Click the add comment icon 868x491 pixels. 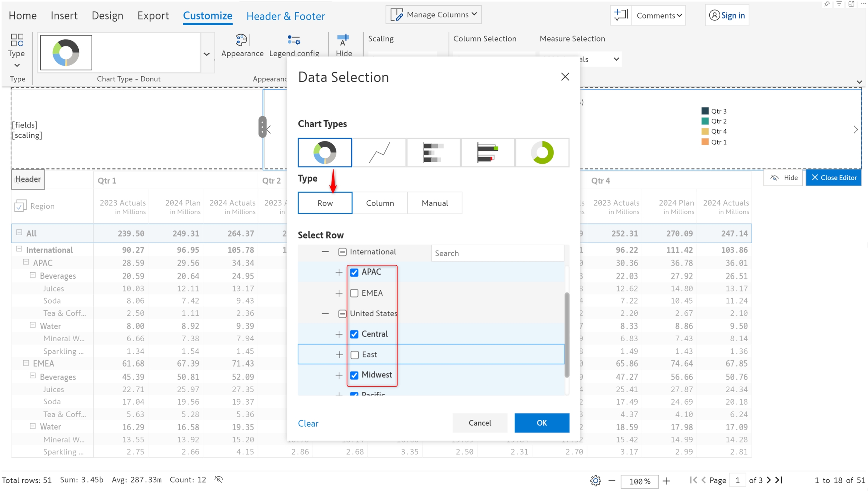click(620, 15)
